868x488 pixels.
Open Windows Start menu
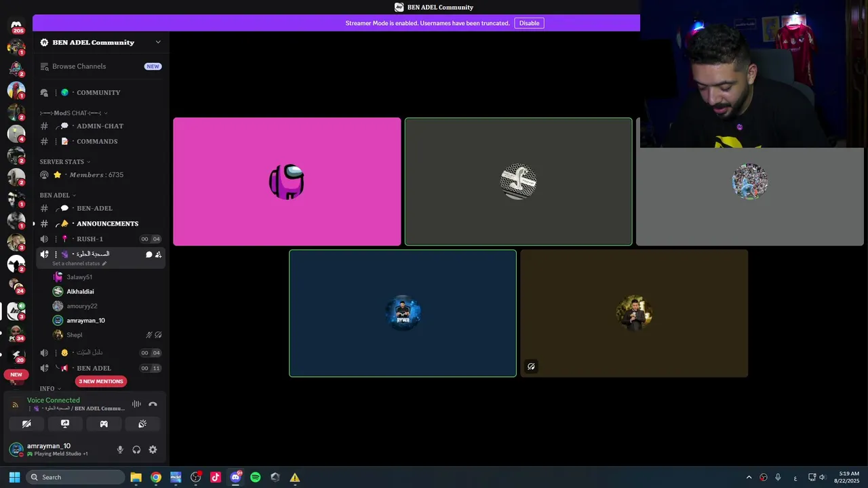14,477
